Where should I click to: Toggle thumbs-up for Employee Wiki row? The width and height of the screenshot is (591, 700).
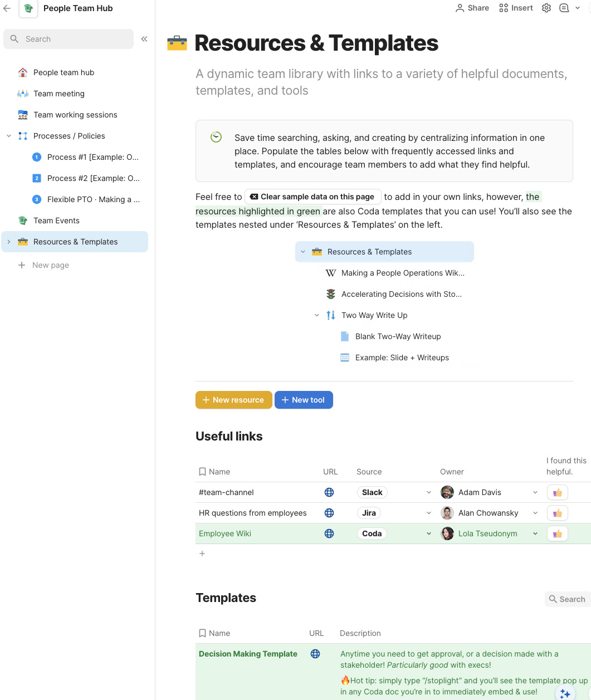click(557, 533)
